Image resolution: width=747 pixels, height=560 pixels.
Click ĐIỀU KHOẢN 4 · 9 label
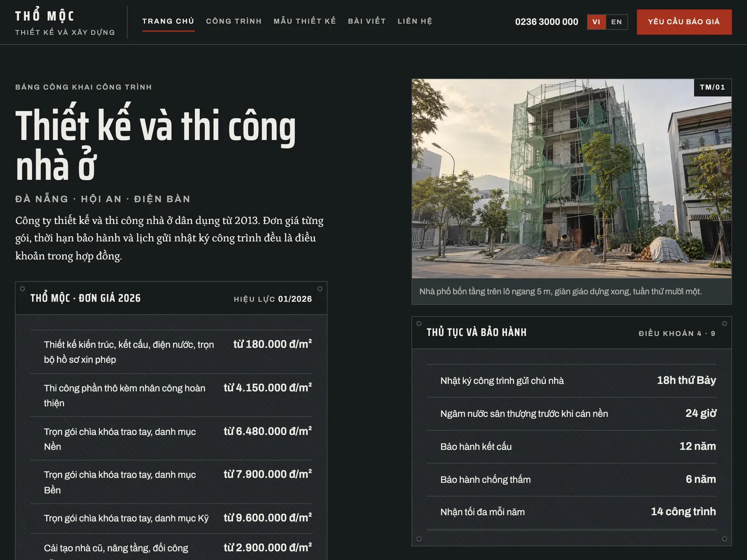pyautogui.click(x=677, y=334)
